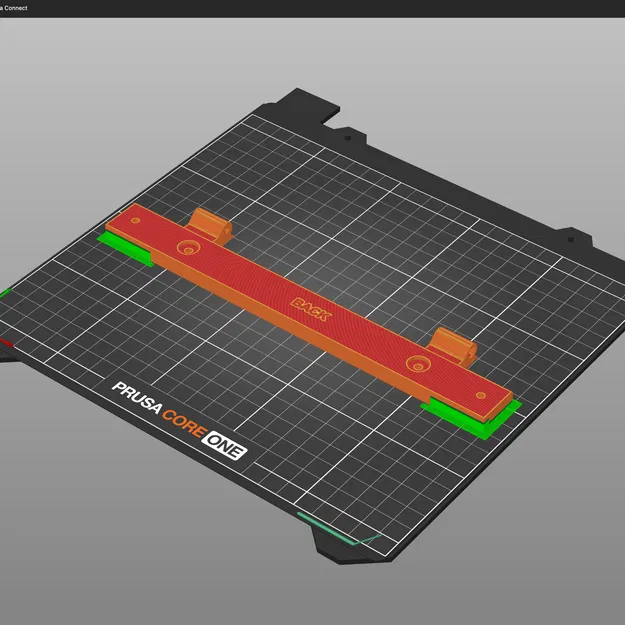Select the green support under the bracket's left end
This screenshot has height=625, width=625.
pyautogui.click(x=125, y=249)
